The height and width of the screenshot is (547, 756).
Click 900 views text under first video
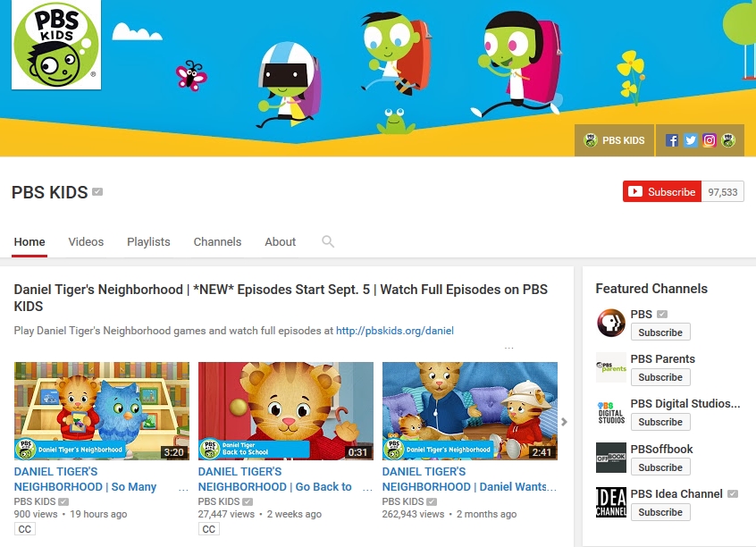tap(36, 514)
